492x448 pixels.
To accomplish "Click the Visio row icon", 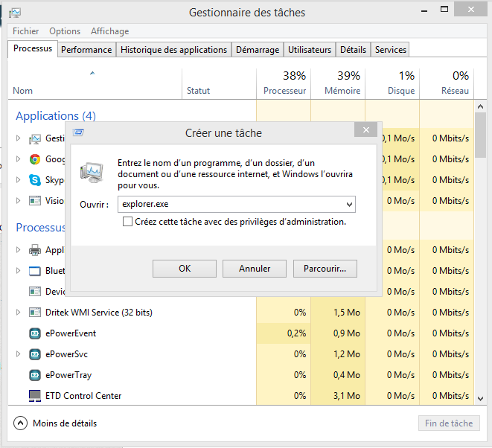I will [x=35, y=201].
